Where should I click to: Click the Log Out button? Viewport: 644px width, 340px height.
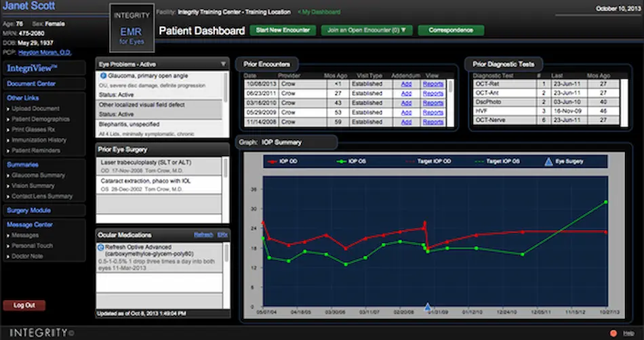pyautogui.click(x=24, y=305)
